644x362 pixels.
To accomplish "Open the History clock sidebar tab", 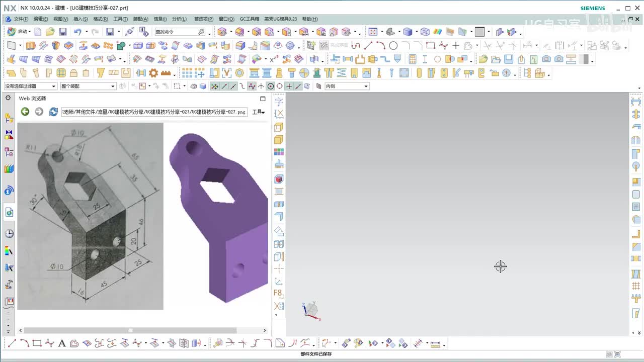I will (x=9, y=234).
